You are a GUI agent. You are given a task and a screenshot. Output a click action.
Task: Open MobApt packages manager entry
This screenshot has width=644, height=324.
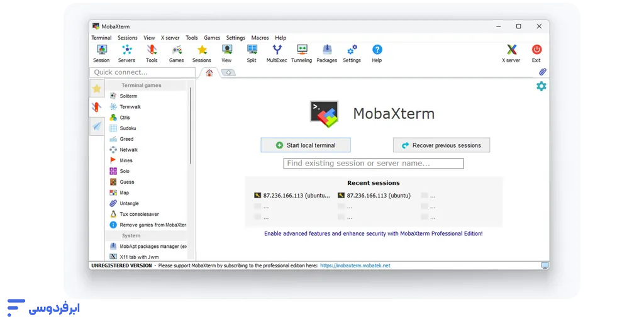tap(147, 247)
